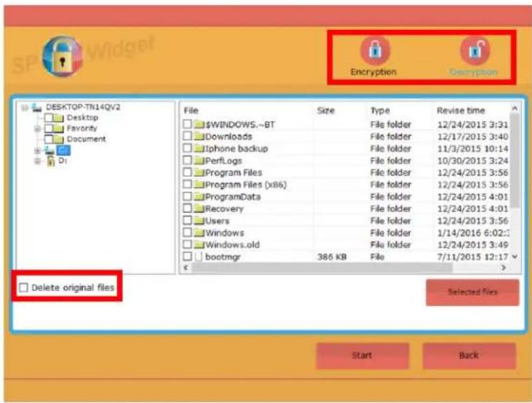Select the PerfLogs row name
This screenshot has width=532, height=403.
(224, 160)
